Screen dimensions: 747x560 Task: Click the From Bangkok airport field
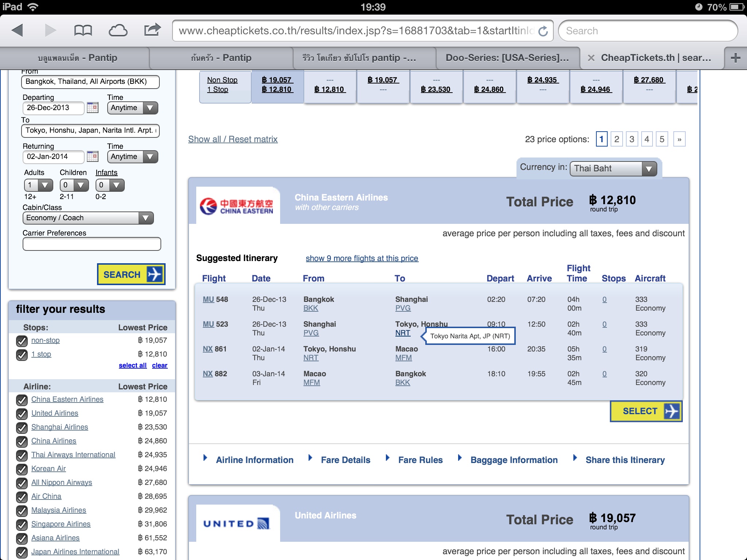90,82
